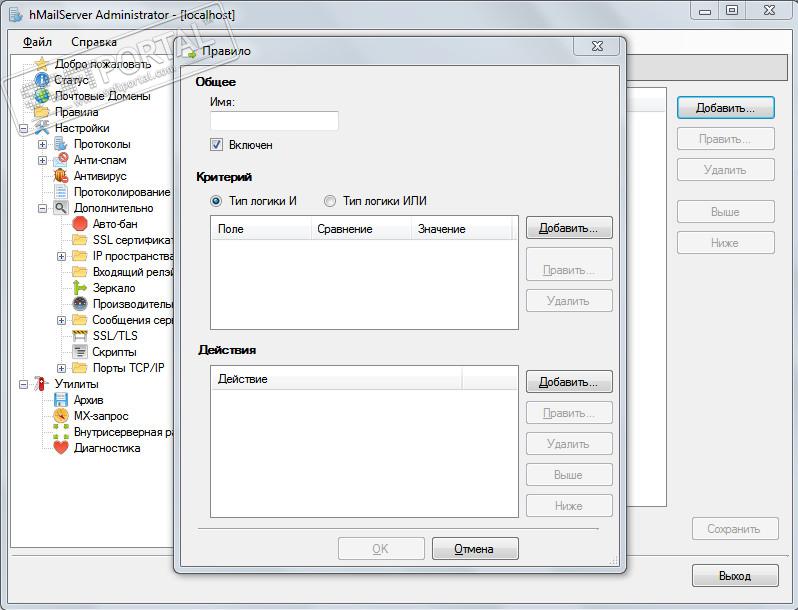Select Антивирус in the tree
798x610 pixels.
pos(100,176)
